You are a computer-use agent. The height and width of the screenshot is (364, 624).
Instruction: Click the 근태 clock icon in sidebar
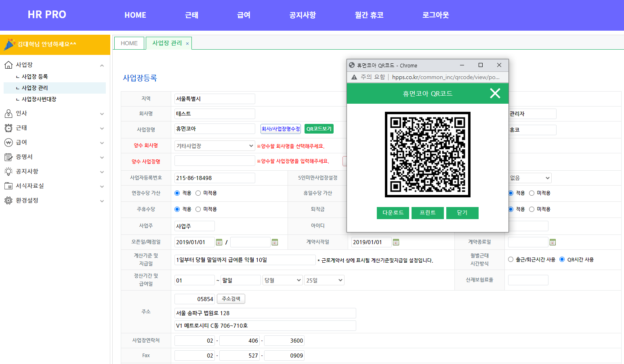[x=8, y=128]
